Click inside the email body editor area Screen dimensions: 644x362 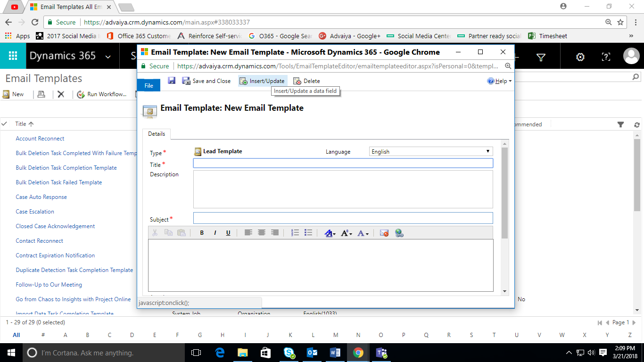coord(321,265)
